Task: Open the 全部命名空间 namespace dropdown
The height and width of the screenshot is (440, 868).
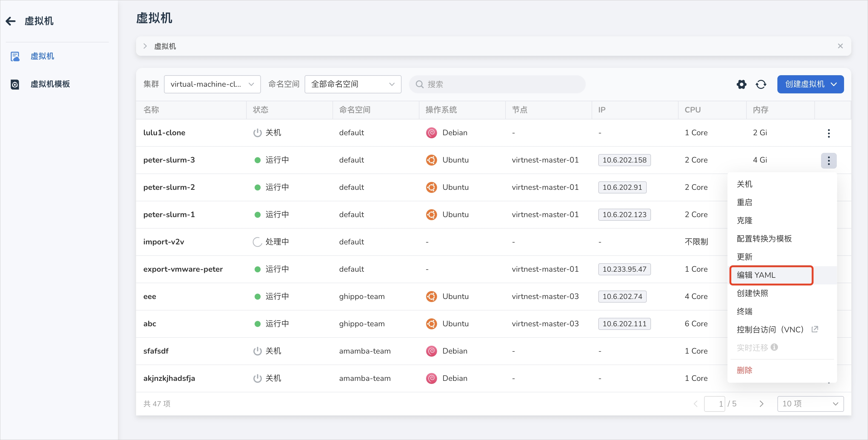Action: click(352, 84)
